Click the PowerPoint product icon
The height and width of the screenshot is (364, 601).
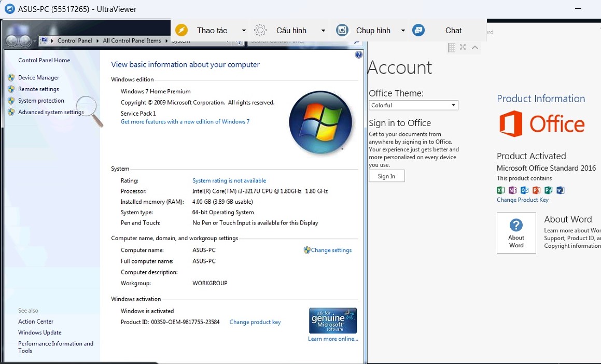click(x=537, y=190)
